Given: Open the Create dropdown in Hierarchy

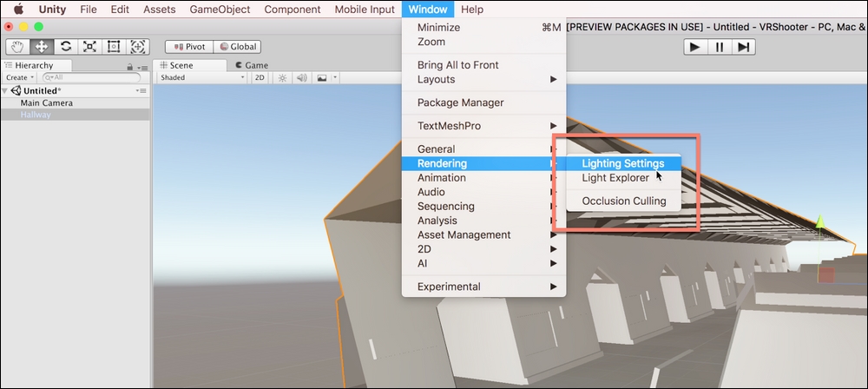Looking at the screenshot, I should click(21, 77).
